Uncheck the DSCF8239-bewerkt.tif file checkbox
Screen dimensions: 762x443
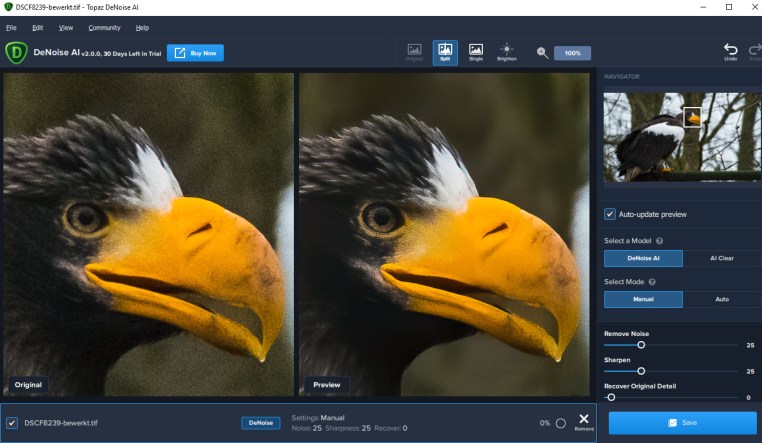click(11, 423)
